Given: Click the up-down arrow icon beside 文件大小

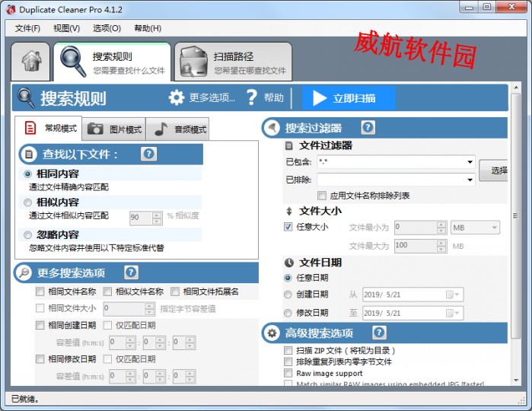Looking at the screenshot, I should click(288, 212).
